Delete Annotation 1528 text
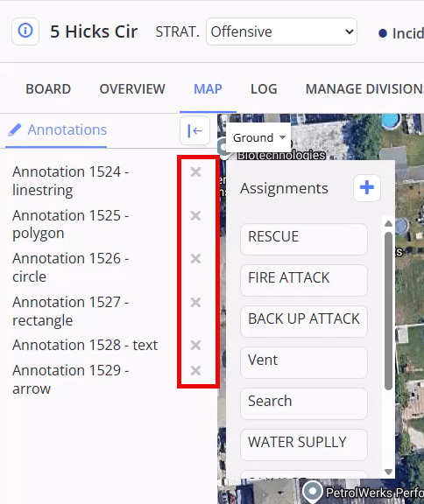Image resolution: width=424 pixels, height=504 pixels. (195, 346)
